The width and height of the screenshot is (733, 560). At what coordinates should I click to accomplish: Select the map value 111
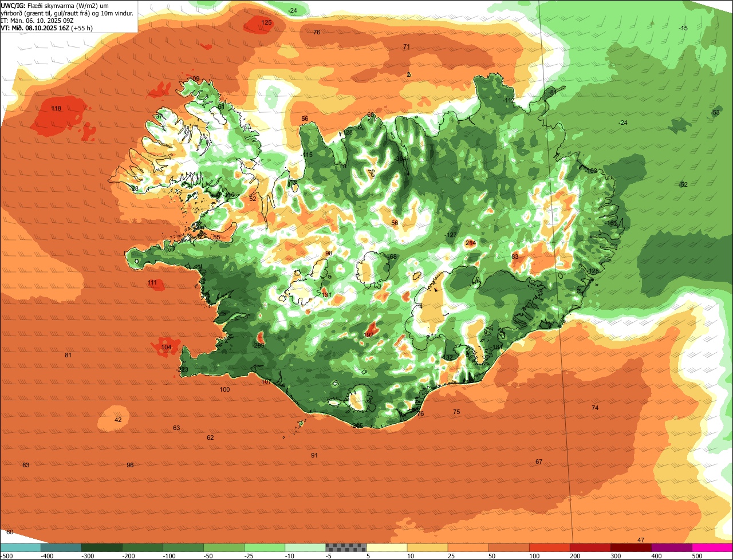coord(152,282)
